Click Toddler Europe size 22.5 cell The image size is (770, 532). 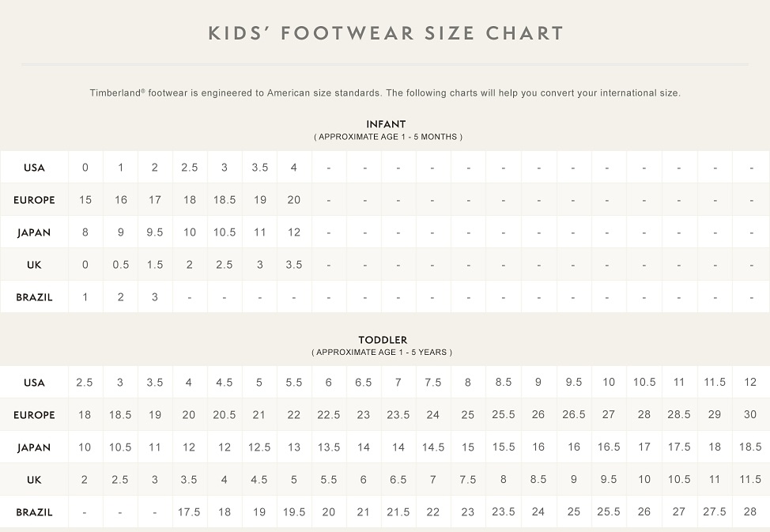(x=329, y=415)
